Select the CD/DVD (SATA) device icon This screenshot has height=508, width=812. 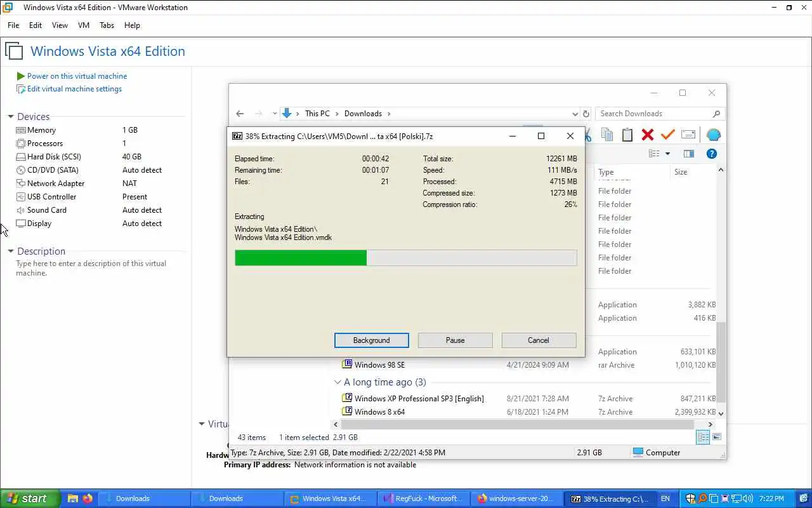point(21,170)
